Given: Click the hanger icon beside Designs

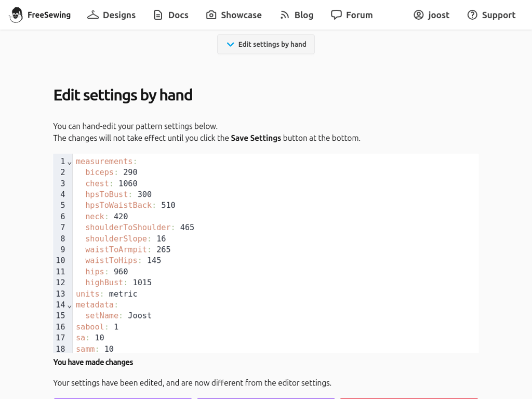Looking at the screenshot, I should coord(93,15).
